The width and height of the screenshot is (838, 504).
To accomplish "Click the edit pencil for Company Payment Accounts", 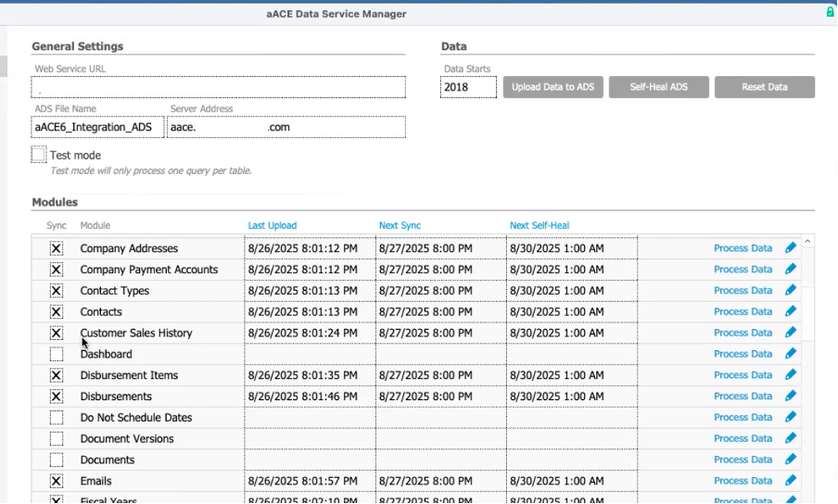I will click(791, 269).
